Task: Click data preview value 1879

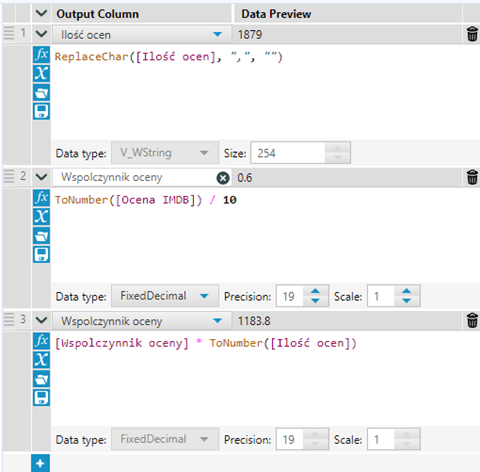Action: pos(250,34)
